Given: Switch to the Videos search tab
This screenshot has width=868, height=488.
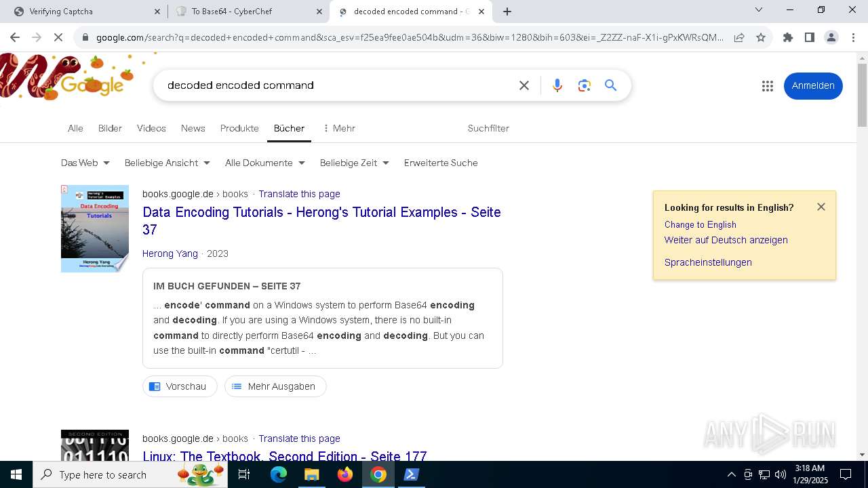Looking at the screenshot, I should click(151, 128).
